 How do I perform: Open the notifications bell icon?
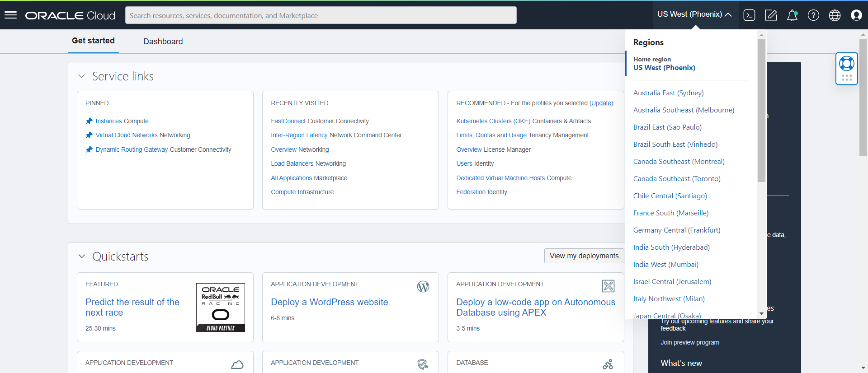point(792,15)
